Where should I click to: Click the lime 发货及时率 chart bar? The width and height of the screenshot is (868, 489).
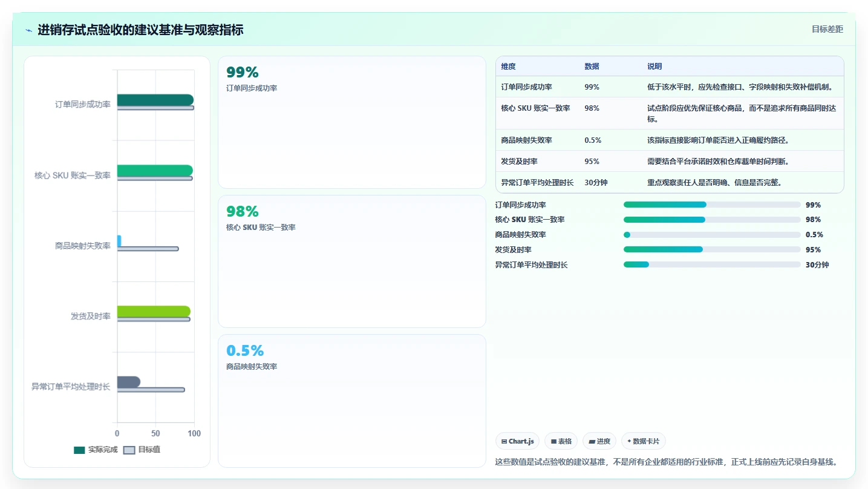pyautogui.click(x=154, y=311)
